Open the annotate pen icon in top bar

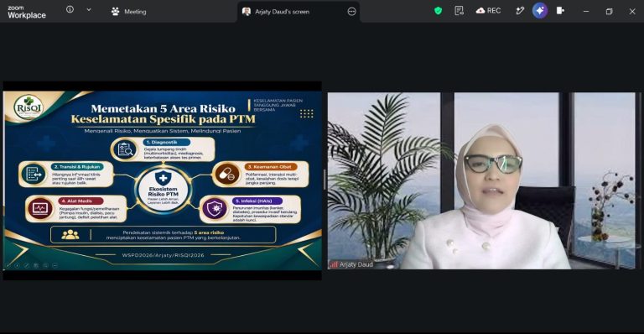pos(520,11)
